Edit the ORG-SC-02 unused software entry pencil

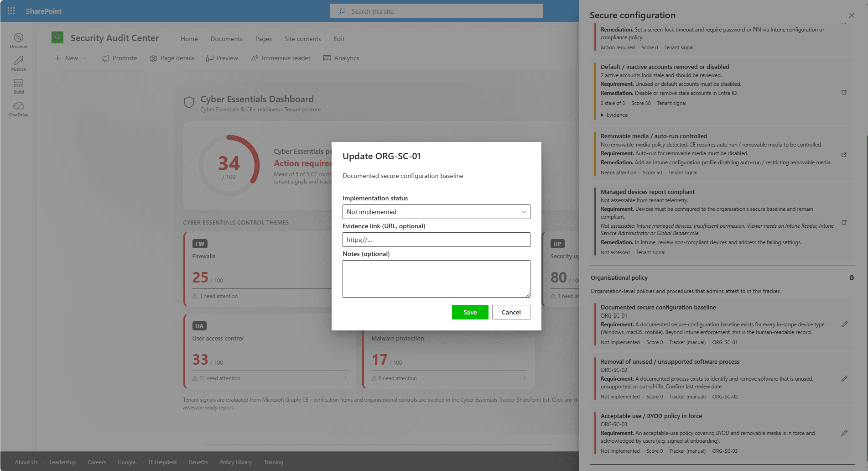[x=844, y=378]
